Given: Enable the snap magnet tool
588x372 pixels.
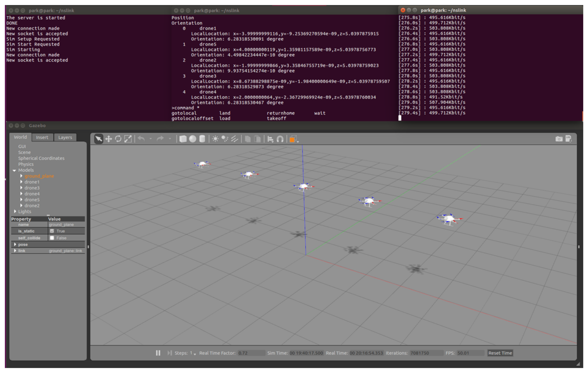Looking at the screenshot, I should 280,139.
